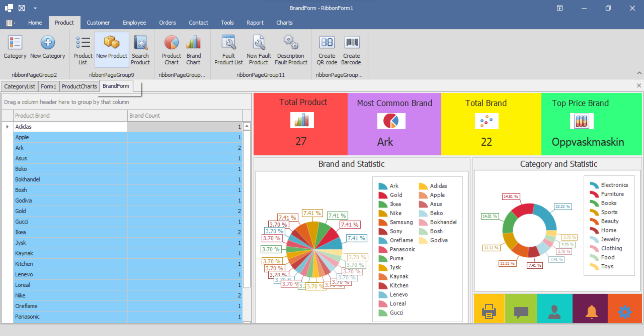Screen dimensions: 644x336
Task: Click the bell notification tile
Action: (x=591, y=311)
